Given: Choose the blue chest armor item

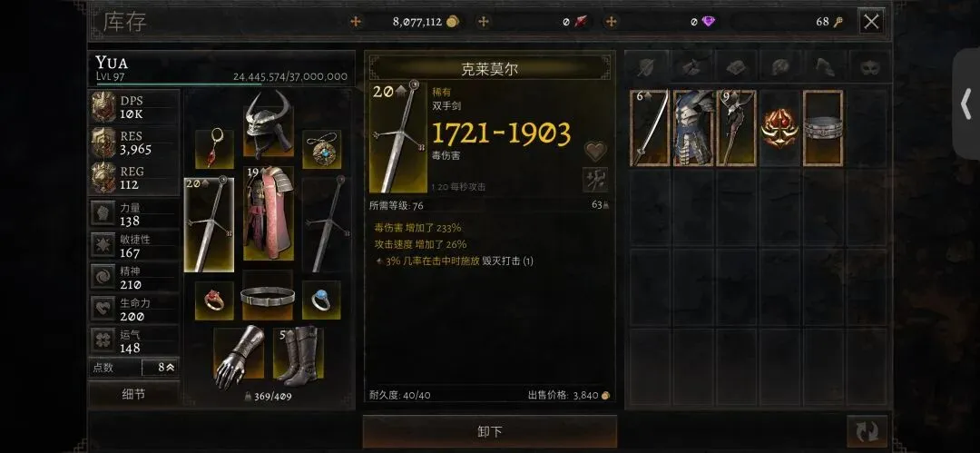Looking at the screenshot, I should [x=693, y=128].
